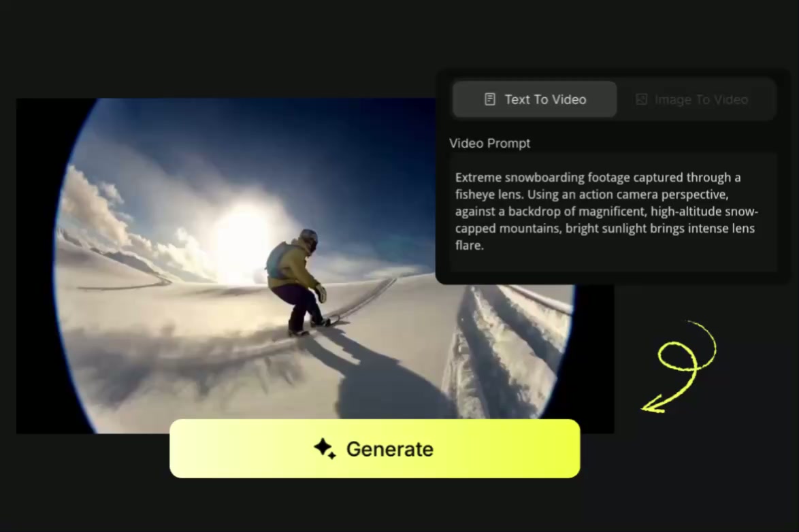Screen dimensions: 799x532
Task: Place cursor after "flare." in the prompt
Action: point(485,246)
